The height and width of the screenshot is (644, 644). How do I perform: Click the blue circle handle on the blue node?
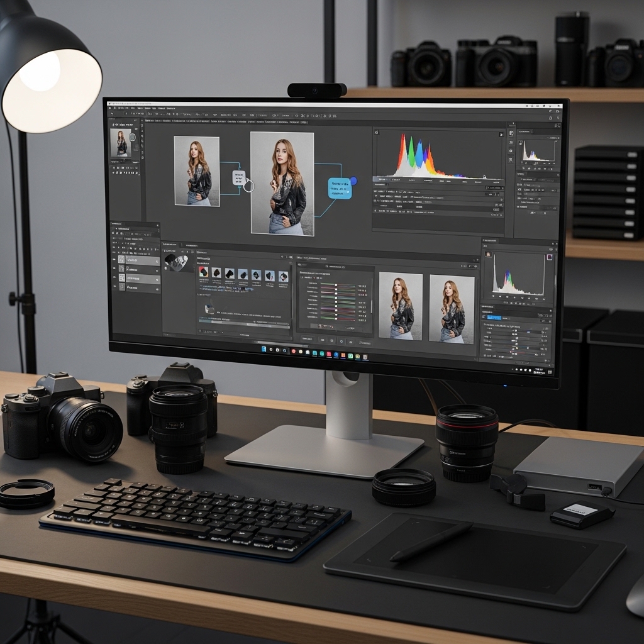pyautogui.click(x=353, y=181)
